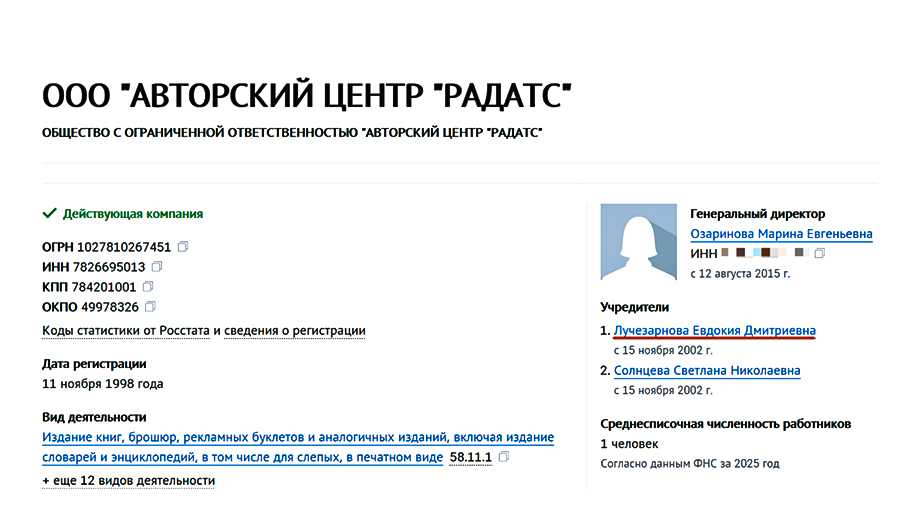This screenshot has height=507, width=900.
Task: Select the ИНН 7826695013 text
Action: point(94,267)
